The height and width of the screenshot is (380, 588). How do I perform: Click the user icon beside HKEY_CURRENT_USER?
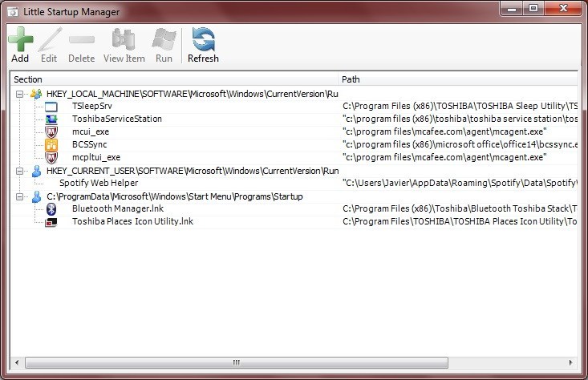click(36, 171)
